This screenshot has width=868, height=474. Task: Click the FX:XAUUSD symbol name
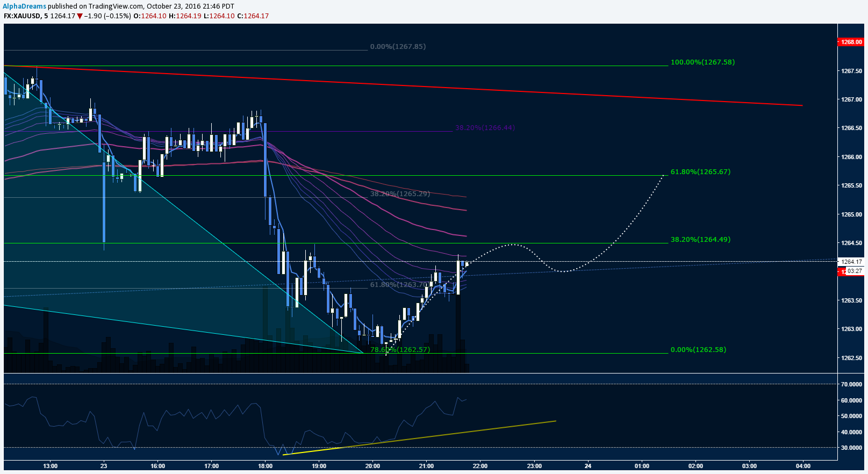coord(23,16)
